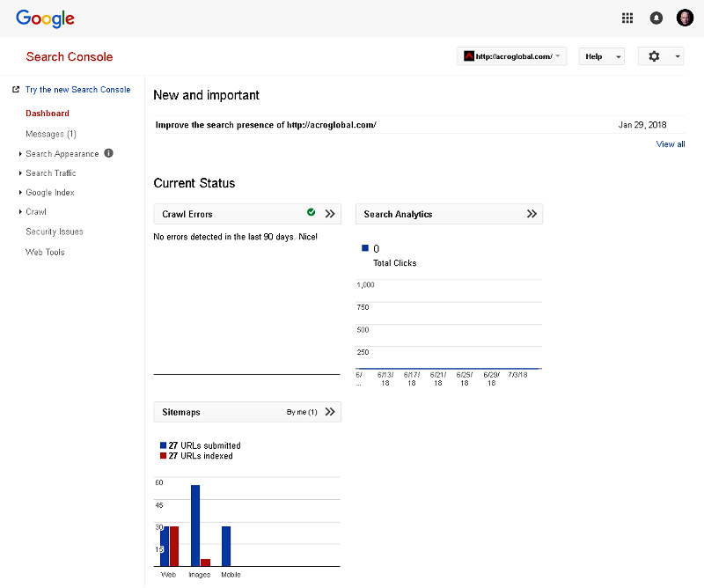The image size is (704, 588).
Task: Click the Search Console title
Action: click(70, 56)
